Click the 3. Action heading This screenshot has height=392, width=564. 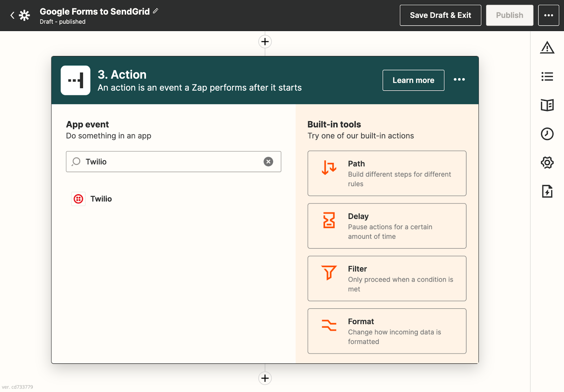click(122, 75)
